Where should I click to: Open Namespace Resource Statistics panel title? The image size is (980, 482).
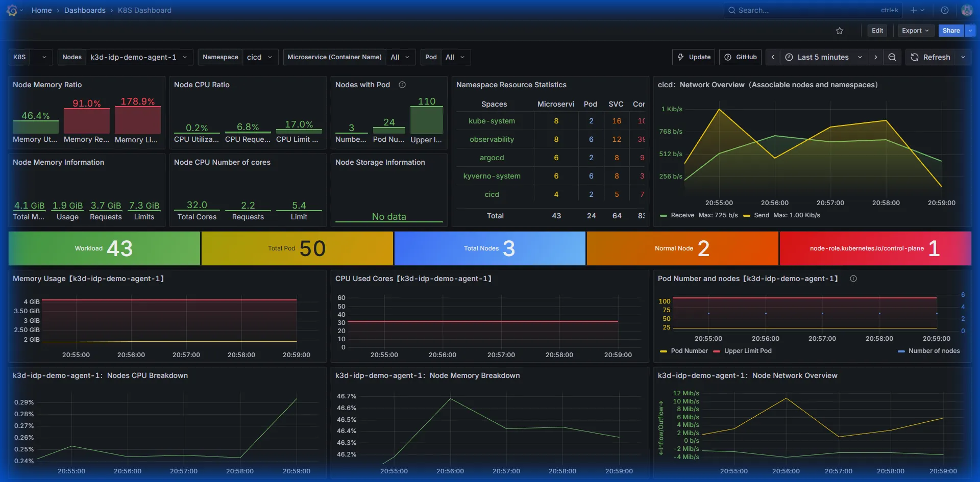pos(511,85)
